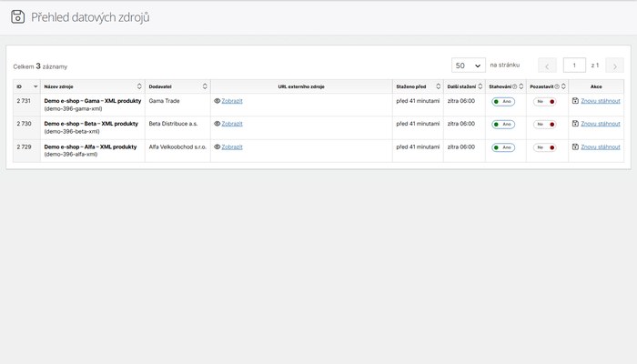
Task: Click 'Demo e-shop – Gama – XML produkty'
Action: click(x=93, y=101)
